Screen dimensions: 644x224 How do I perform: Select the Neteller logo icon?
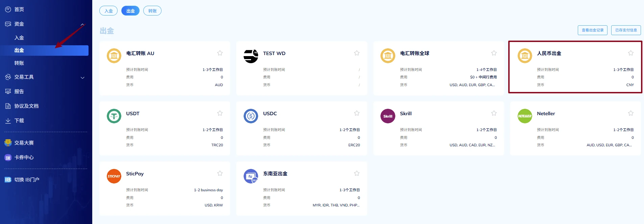(x=525, y=116)
